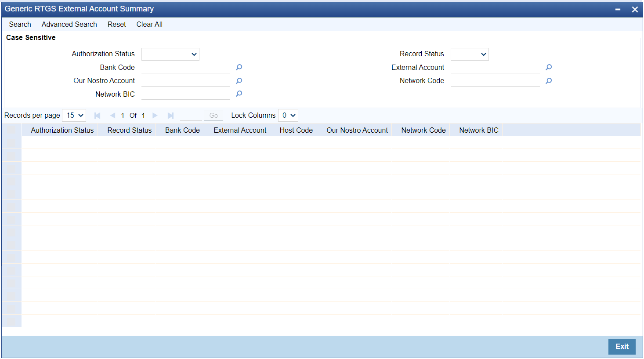The height and width of the screenshot is (359, 644).
Task: Expand the Authorization Status dropdown
Action: 170,54
